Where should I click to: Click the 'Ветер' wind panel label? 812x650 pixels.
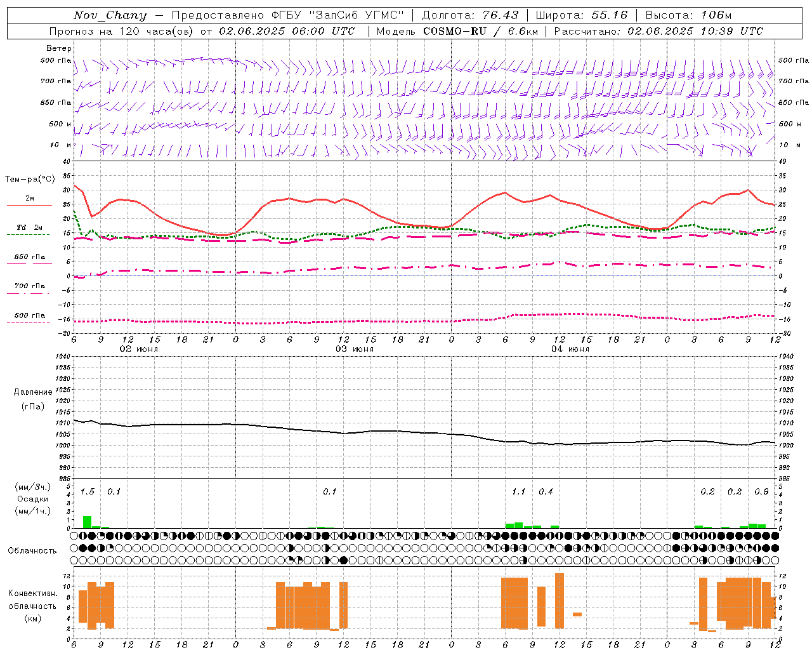coord(59,48)
